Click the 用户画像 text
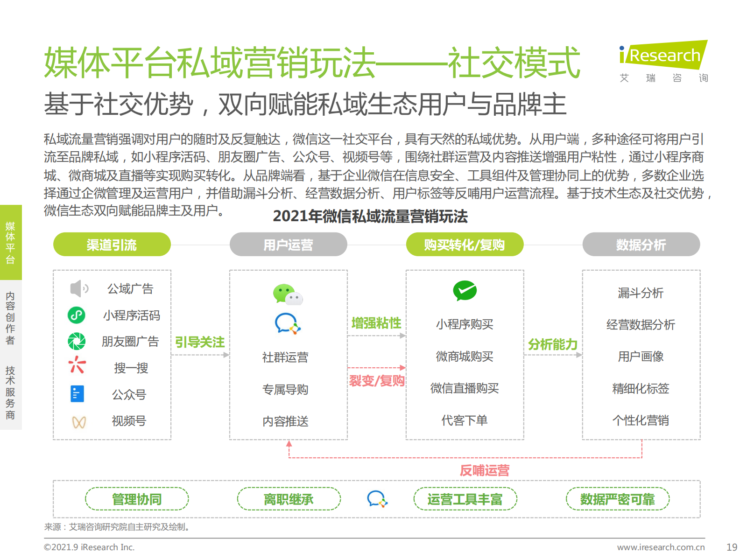747x560 pixels. (641, 357)
